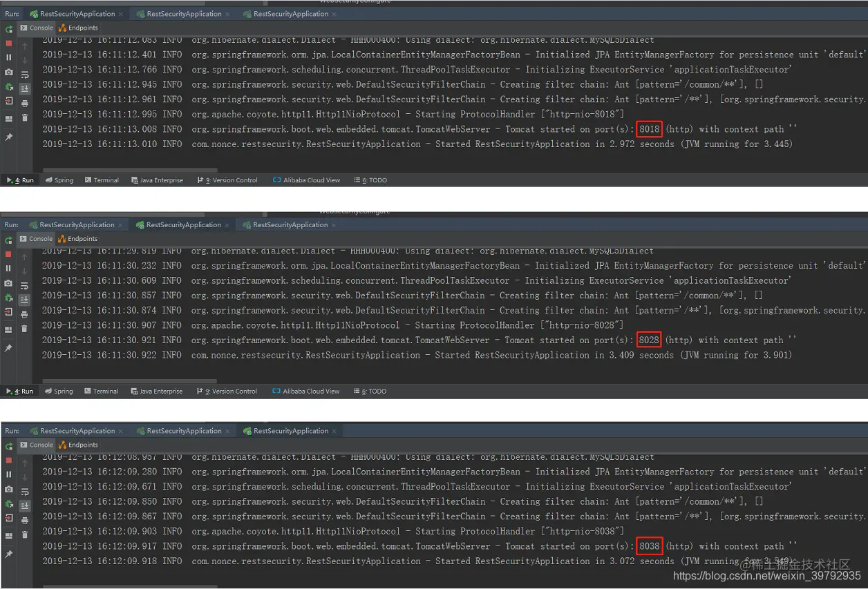Viewport: 868px width, 589px height.
Task: Rerun the application in the port 8018 panel
Action: pyautogui.click(x=9, y=30)
